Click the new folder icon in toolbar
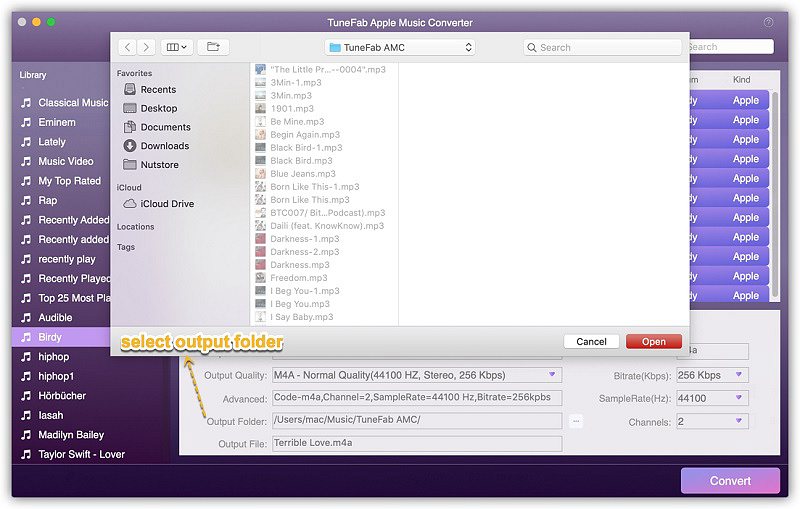800x509 pixels. [x=213, y=47]
